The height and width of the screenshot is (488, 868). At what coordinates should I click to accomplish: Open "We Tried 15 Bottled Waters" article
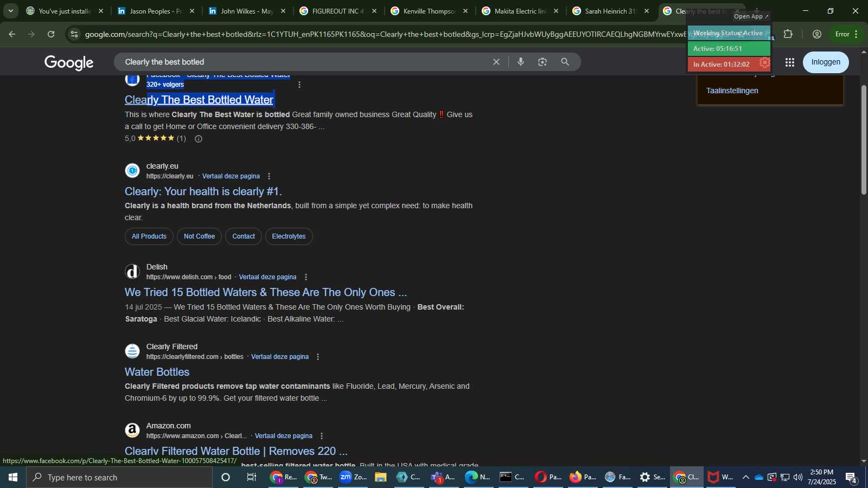pos(266,292)
